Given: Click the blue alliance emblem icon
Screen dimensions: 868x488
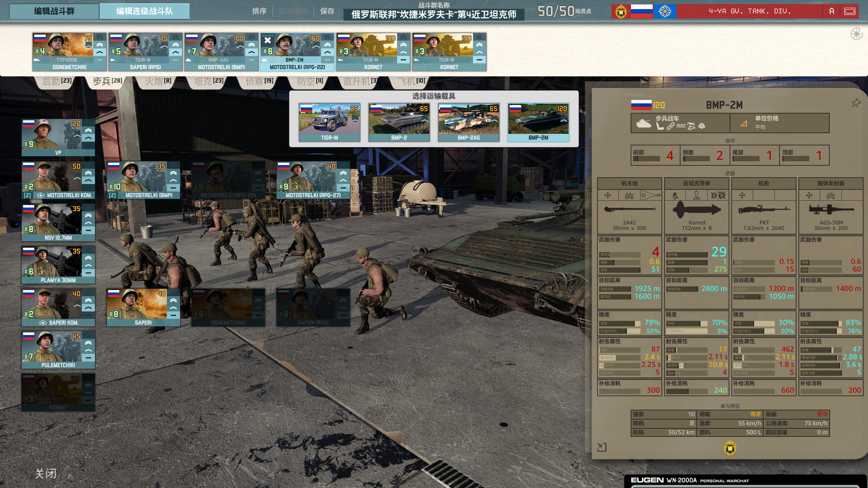Looking at the screenshot, I should click(x=665, y=12).
